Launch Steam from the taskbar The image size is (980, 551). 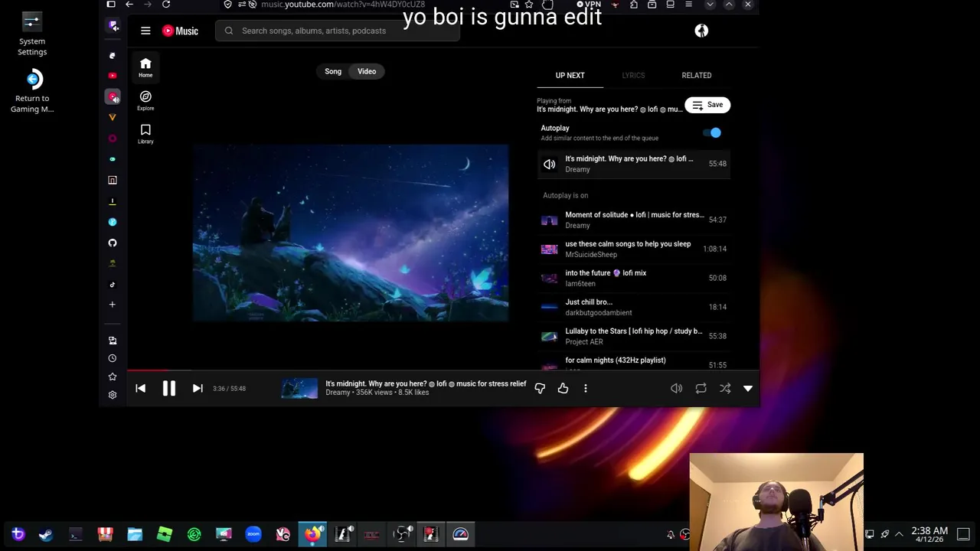(46, 534)
